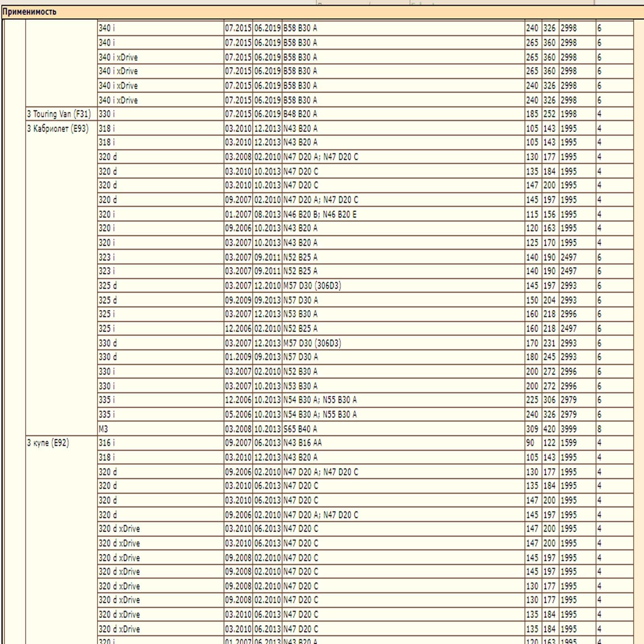Click the "115" kW value
Image resolution: width=644 pixels, height=644 pixels.
click(x=532, y=215)
